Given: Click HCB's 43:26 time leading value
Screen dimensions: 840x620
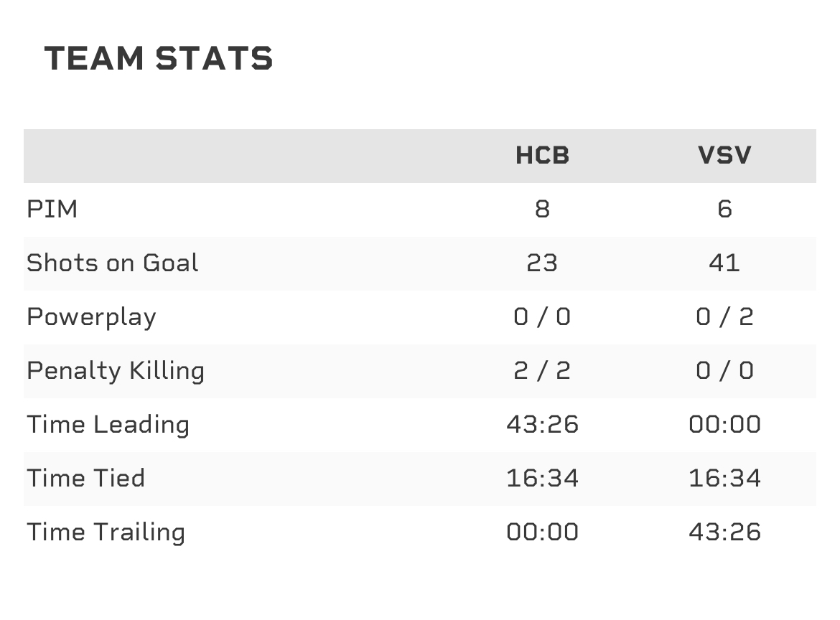Looking at the screenshot, I should click(542, 425).
